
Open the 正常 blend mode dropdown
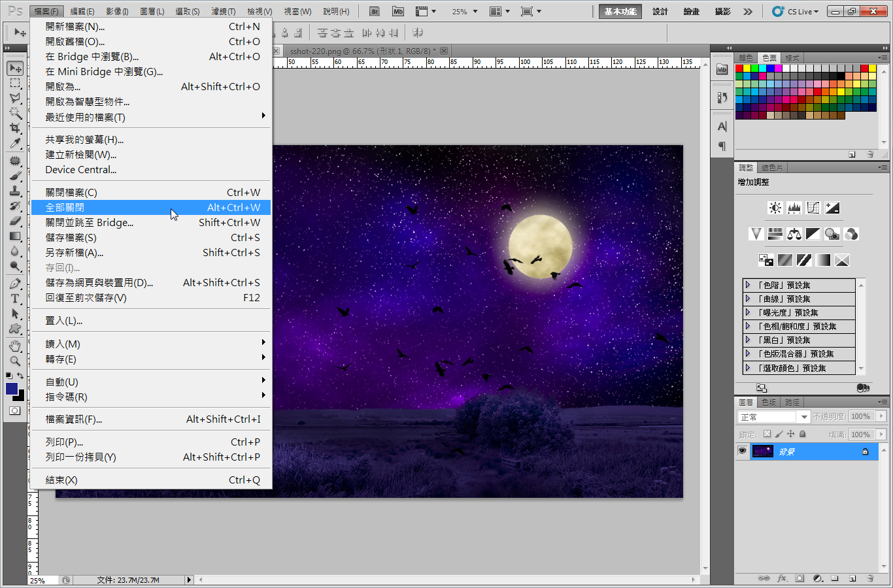pos(773,417)
